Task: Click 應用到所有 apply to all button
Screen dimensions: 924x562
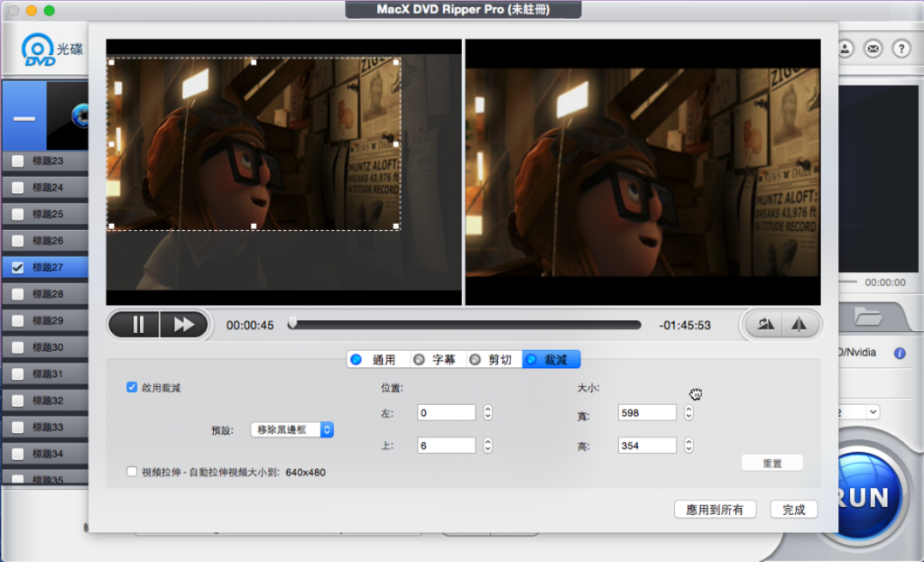Action: point(715,510)
